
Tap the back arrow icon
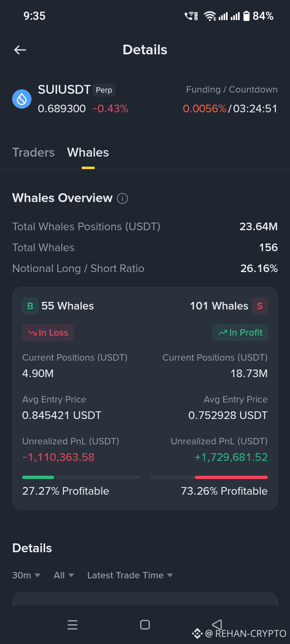pyautogui.click(x=20, y=50)
